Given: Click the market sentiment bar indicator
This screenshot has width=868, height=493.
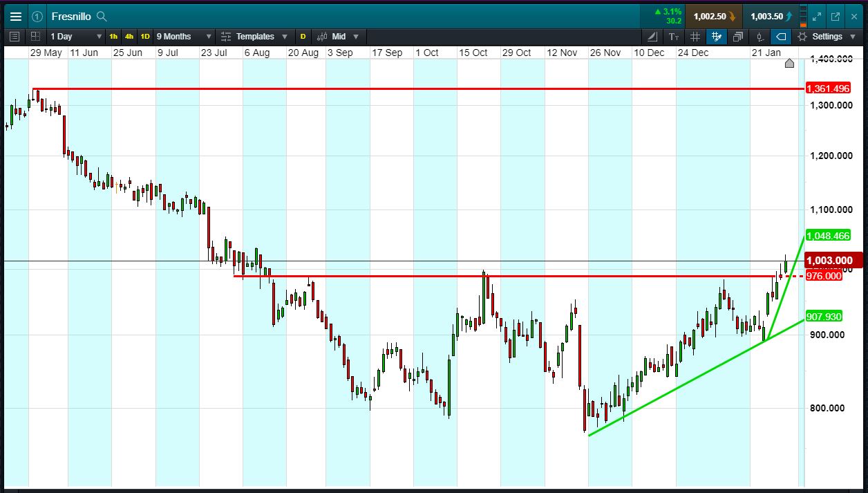Looking at the screenshot, I should [802, 16].
